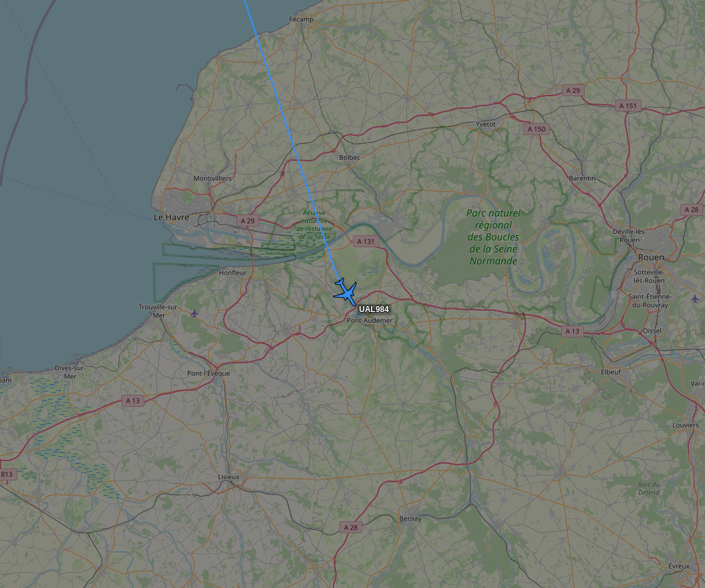Click the Rouen city label
Viewport: 705px width, 588px height.
[651, 257]
